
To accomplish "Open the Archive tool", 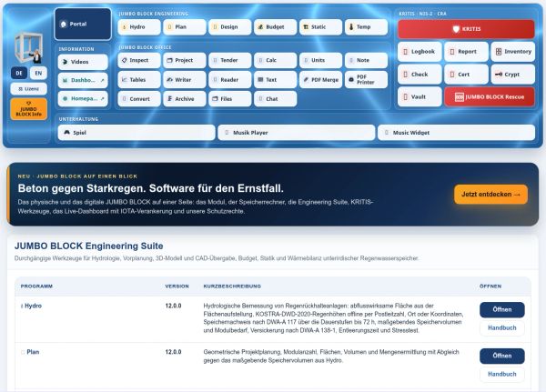I will pyautogui.click(x=185, y=99).
